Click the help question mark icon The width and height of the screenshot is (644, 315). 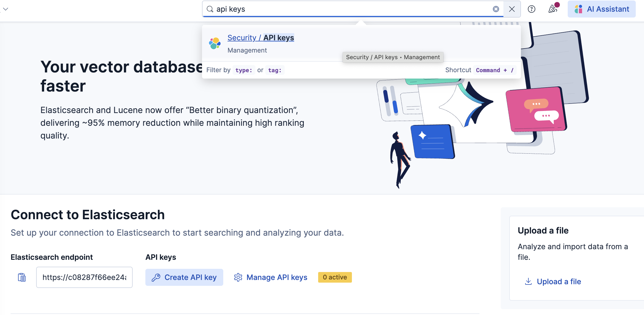[x=531, y=9]
